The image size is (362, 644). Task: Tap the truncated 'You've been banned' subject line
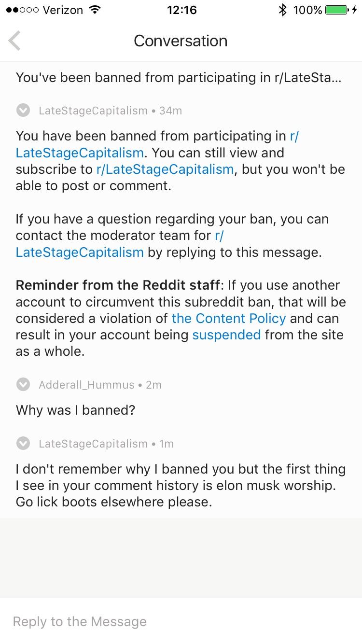(x=179, y=77)
